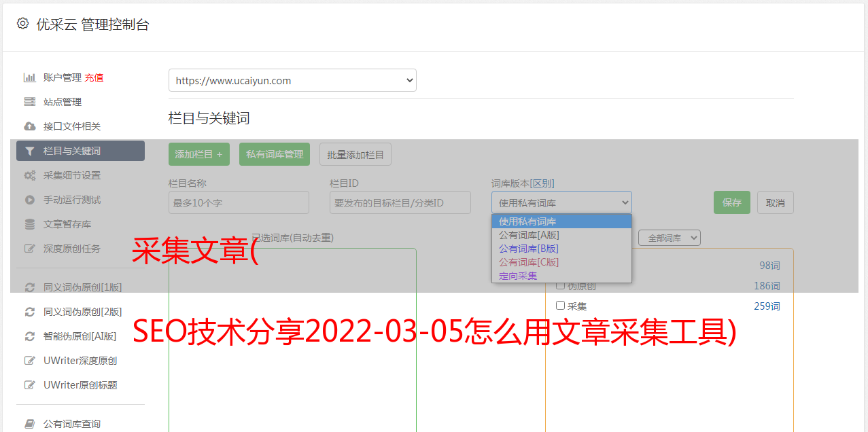Tick the 采集 checkbox

pyautogui.click(x=560, y=306)
